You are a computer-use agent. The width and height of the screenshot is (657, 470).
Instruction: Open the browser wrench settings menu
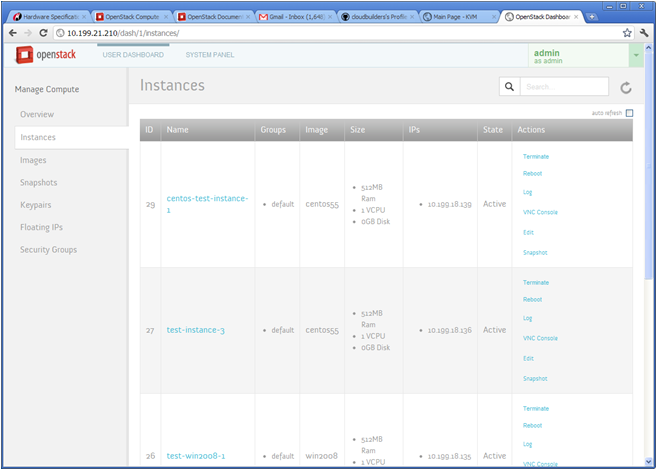coord(644,33)
